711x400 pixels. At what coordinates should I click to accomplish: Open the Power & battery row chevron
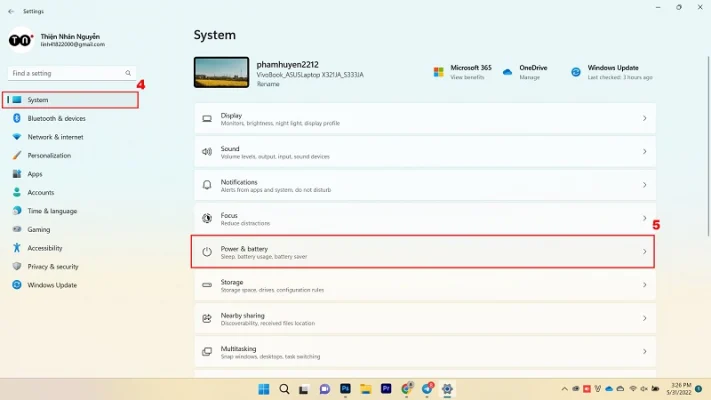pos(644,252)
